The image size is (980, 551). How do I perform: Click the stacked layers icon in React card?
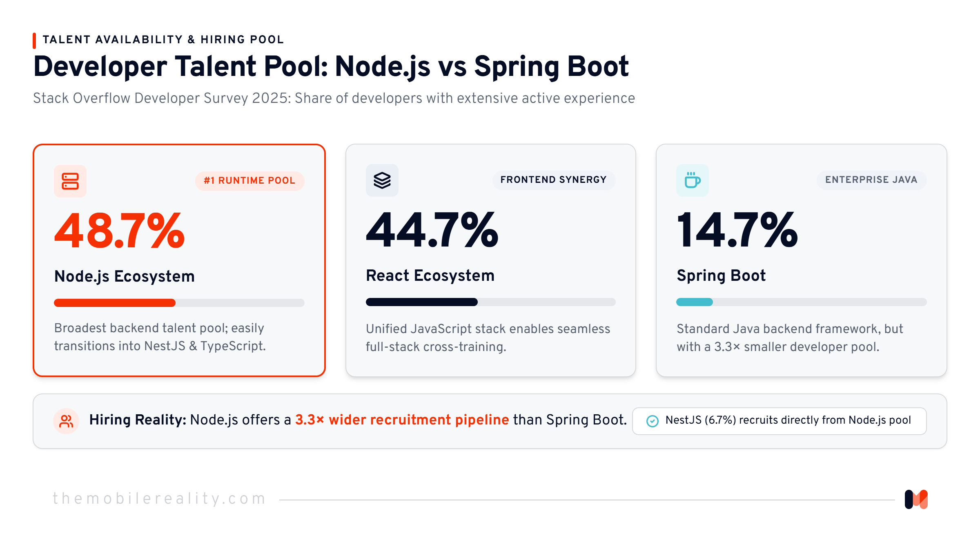(382, 180)
